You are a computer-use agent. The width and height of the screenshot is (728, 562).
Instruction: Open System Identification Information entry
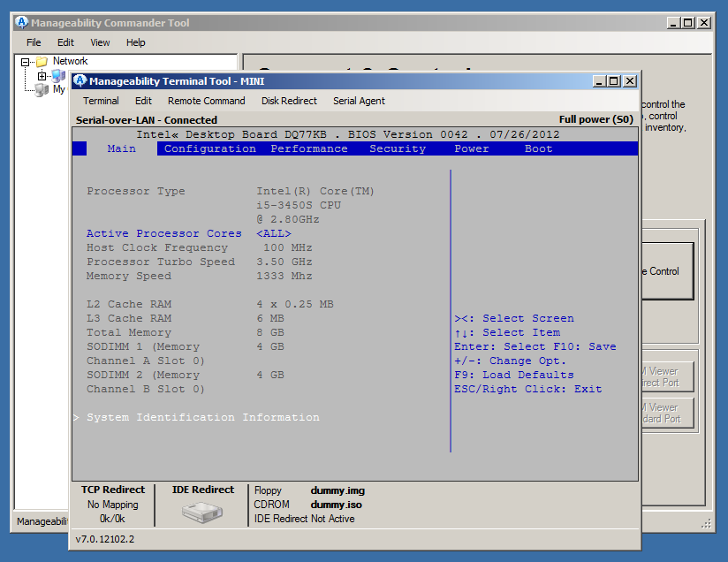(202, 417)
